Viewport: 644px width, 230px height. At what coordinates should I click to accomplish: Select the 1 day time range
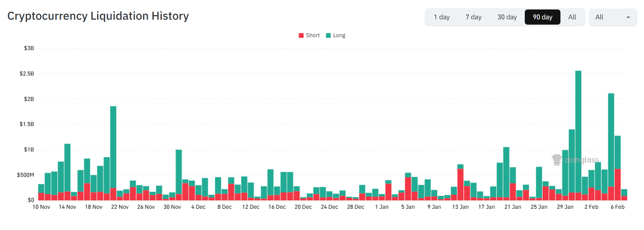(x=442, y=17)
